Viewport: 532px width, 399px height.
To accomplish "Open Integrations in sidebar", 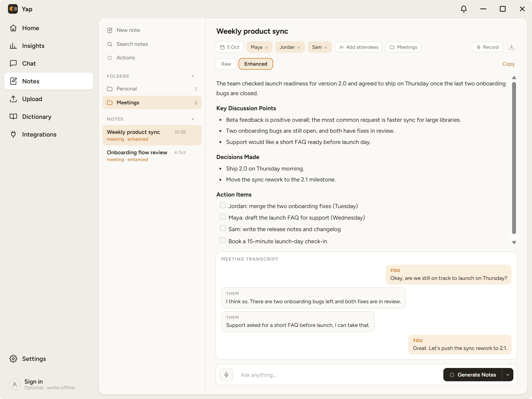I will (49, 134).
